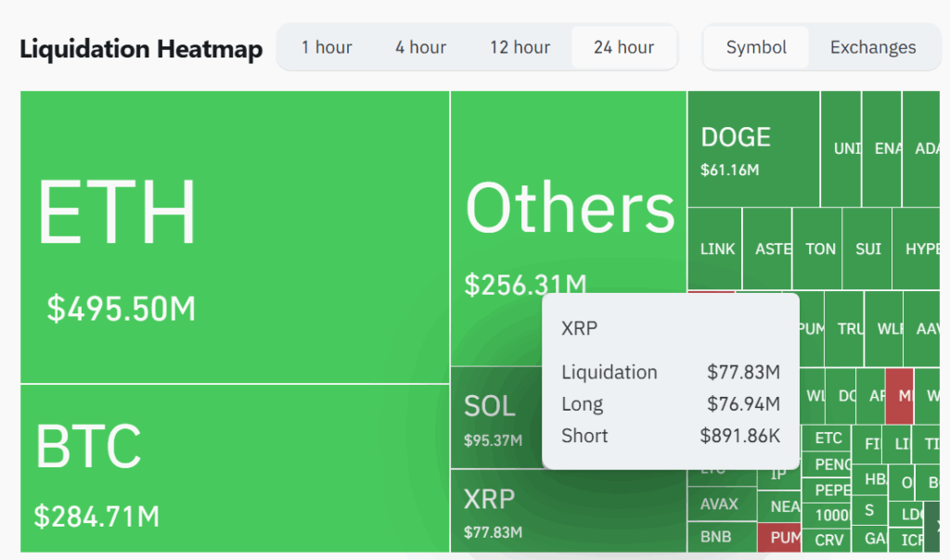Click the PENG heatmap tile
Image resolution: width=950 pixels, height=560 pixels.
[x=827, y=465]
